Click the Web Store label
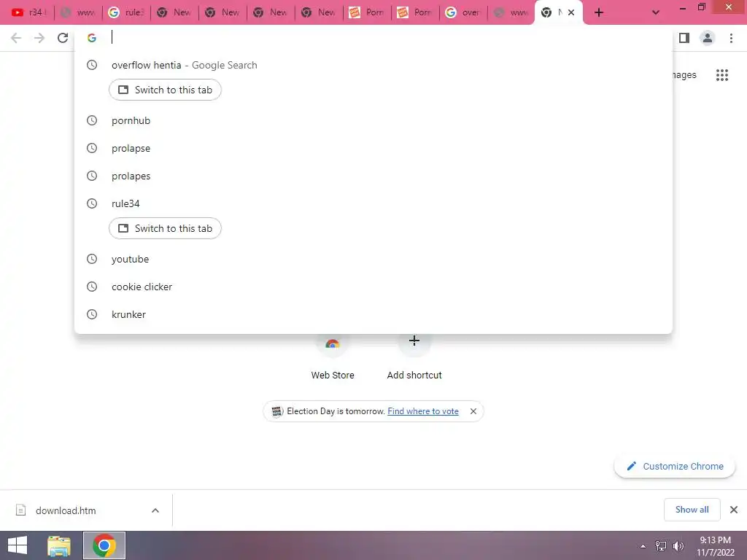Screen dimensions: 747x560 click(333, 376)
